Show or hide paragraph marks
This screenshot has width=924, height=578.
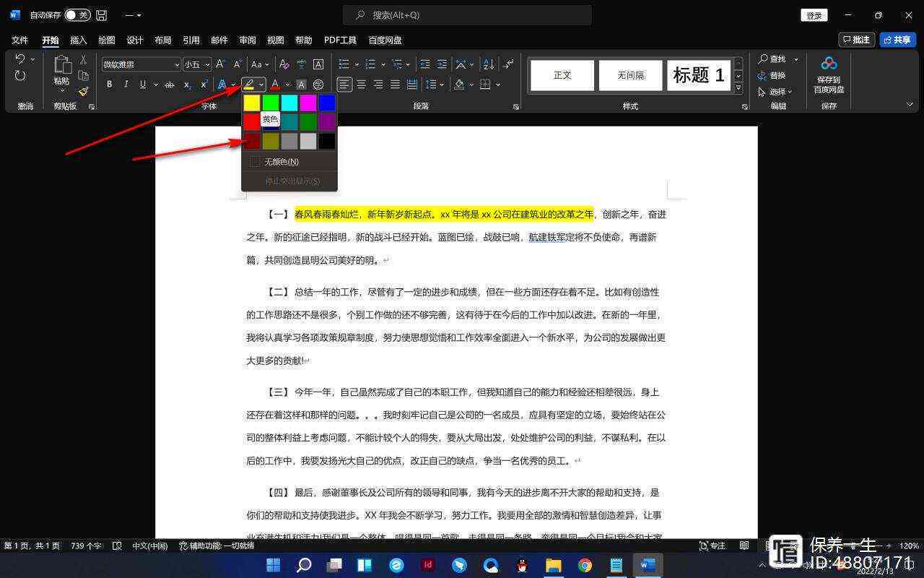(508, 64)
